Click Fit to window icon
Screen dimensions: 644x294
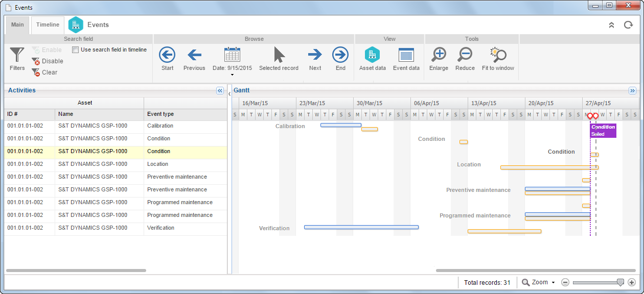tap(498, 59)
